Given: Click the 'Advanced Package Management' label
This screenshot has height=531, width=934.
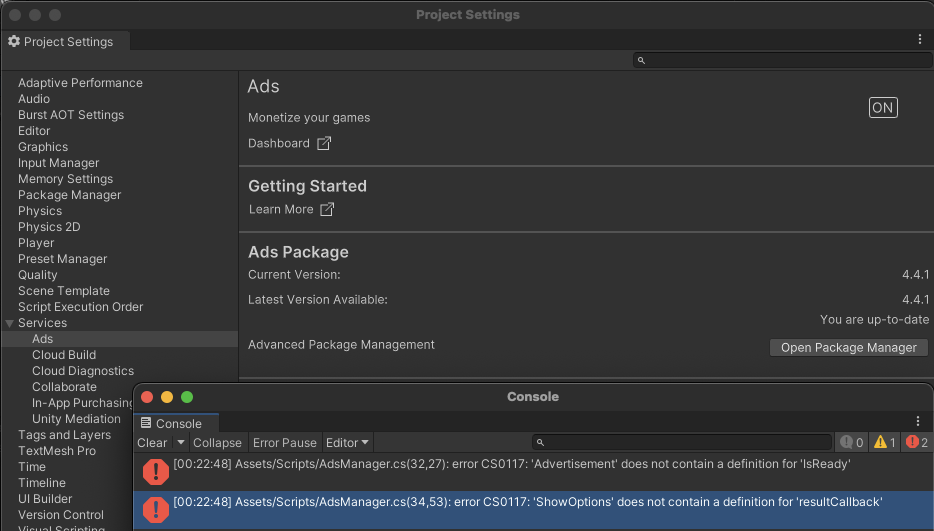Looking at the screenshot, I should 341,345.
